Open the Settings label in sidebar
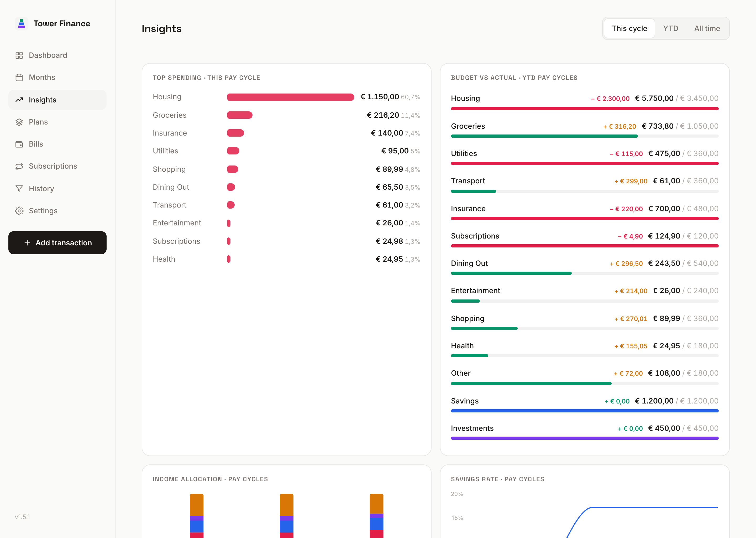This screenshot has width=756, height=538. [43, 211]
